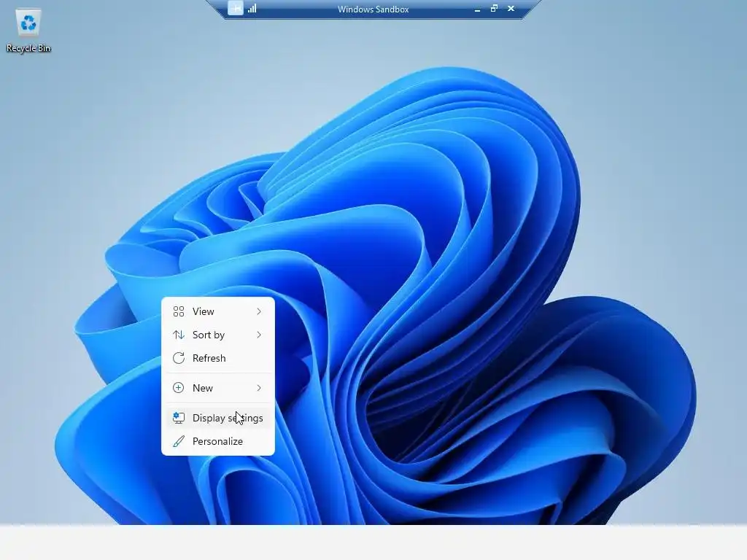Close the Windows Sandbox connection bar
Viewport: 747px width, 560px height.
[511, 9]
